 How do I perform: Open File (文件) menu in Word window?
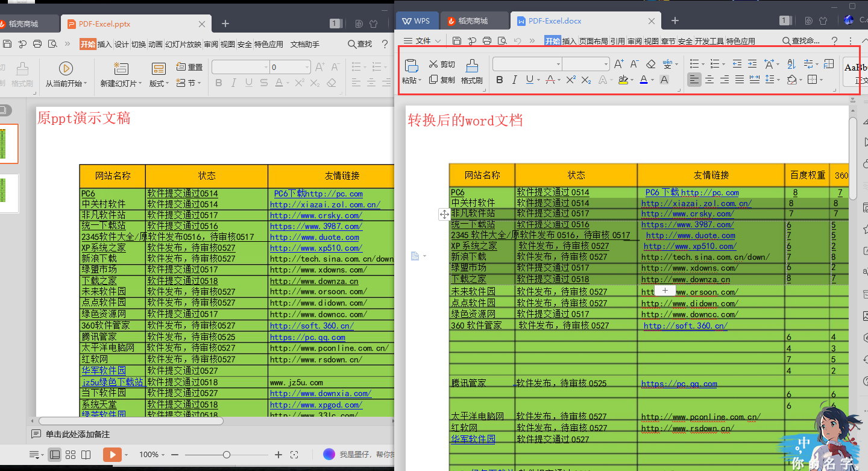click(423, 41)
